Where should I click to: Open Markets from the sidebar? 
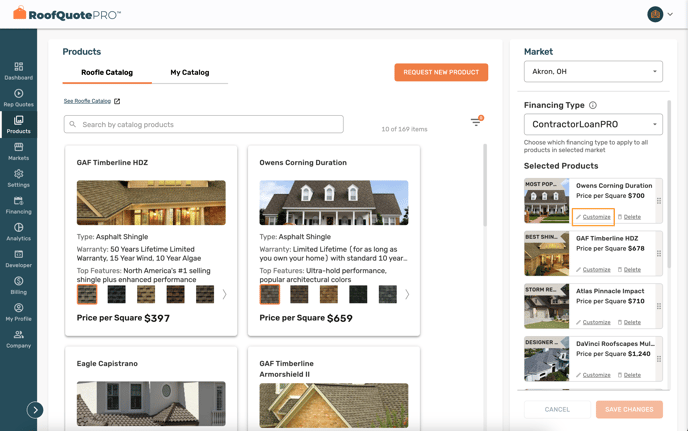pyautogui.click(x=18, y=151)
